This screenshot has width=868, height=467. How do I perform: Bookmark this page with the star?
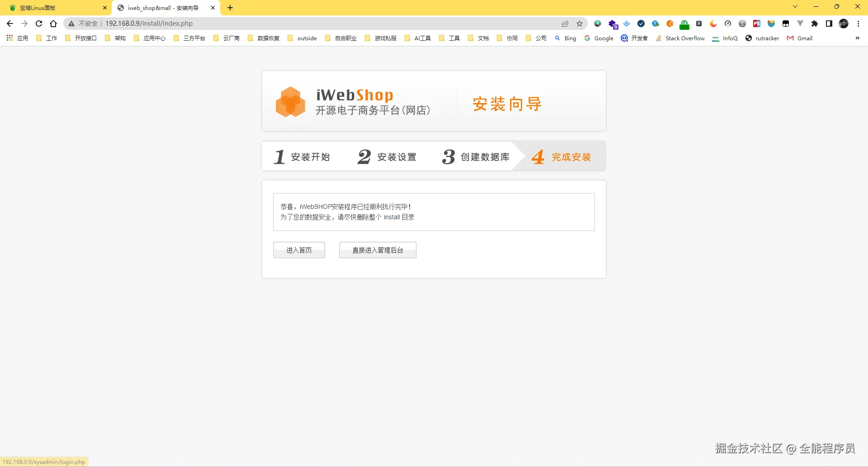pyautogui.click(x=580, y=24)
